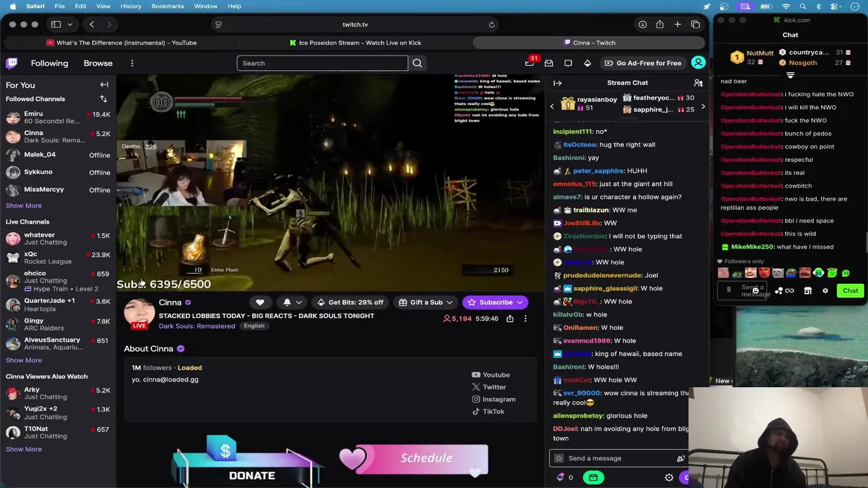Open Cinna's Instagram link
This screenshot has height=488, width=868.
coord(494,399)
